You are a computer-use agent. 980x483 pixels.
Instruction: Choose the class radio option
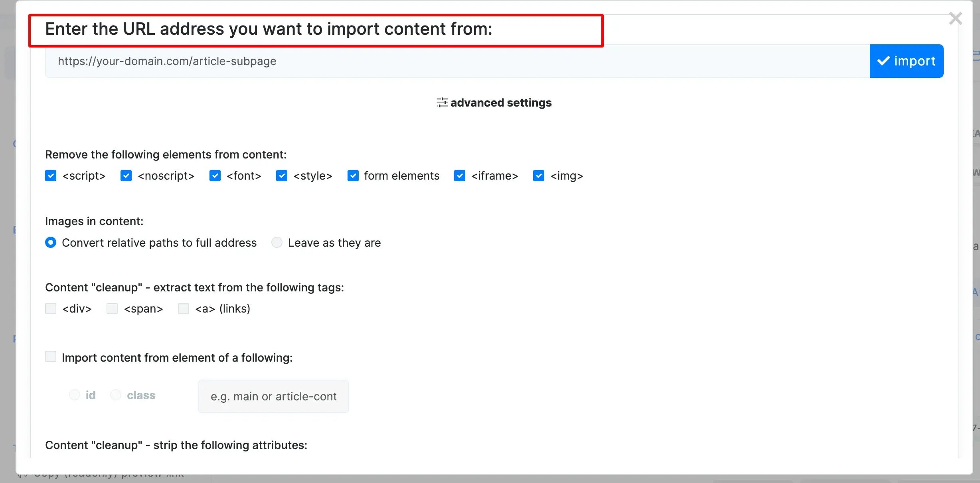coord(116,395)
